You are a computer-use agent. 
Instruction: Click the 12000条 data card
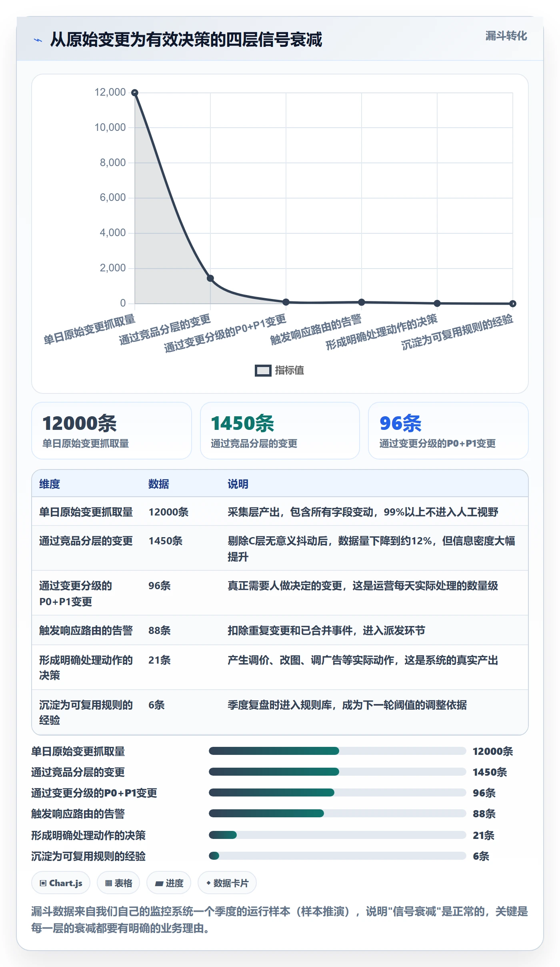click(112, 431)
